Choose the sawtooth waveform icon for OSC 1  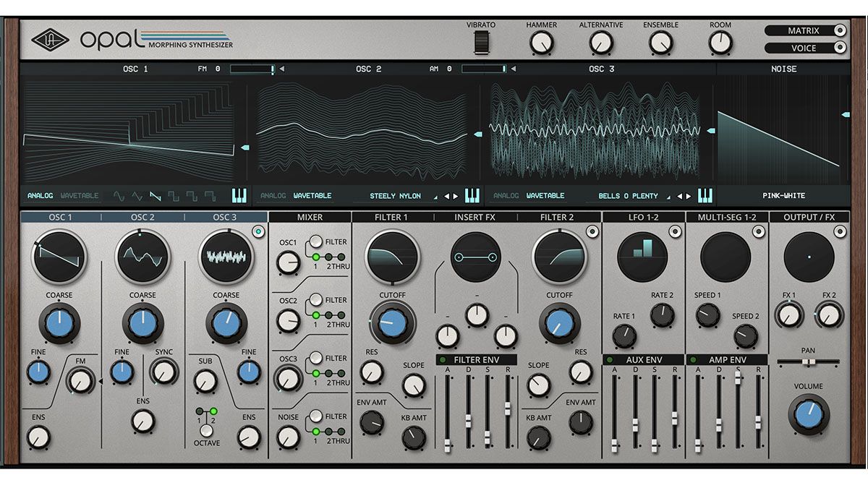[156, 194]
